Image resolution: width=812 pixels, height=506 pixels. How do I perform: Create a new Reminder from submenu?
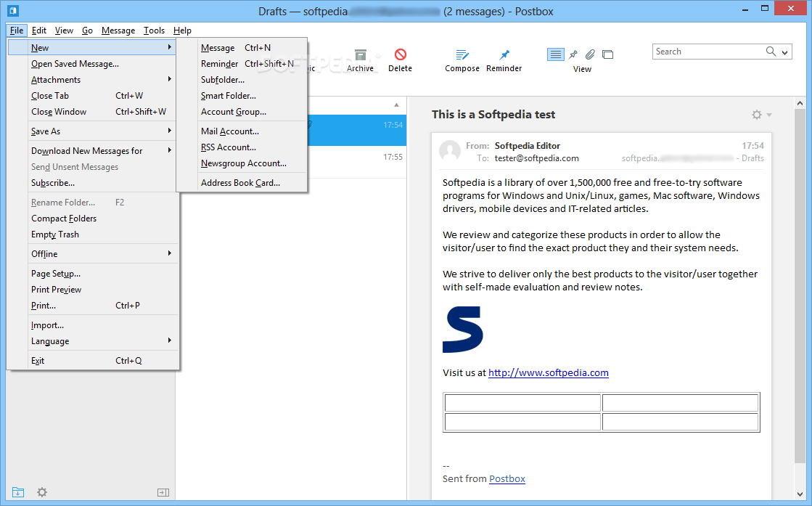pos(242,64)
